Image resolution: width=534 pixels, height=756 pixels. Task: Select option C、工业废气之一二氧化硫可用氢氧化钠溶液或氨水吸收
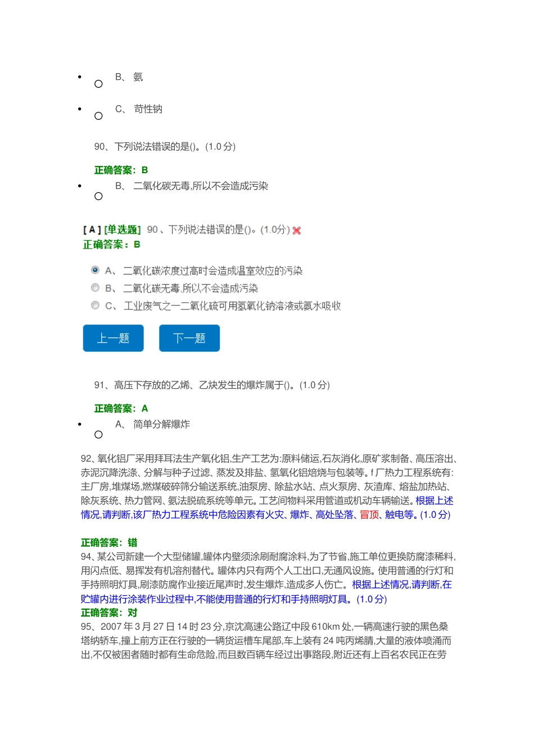(x=95, y=305)
